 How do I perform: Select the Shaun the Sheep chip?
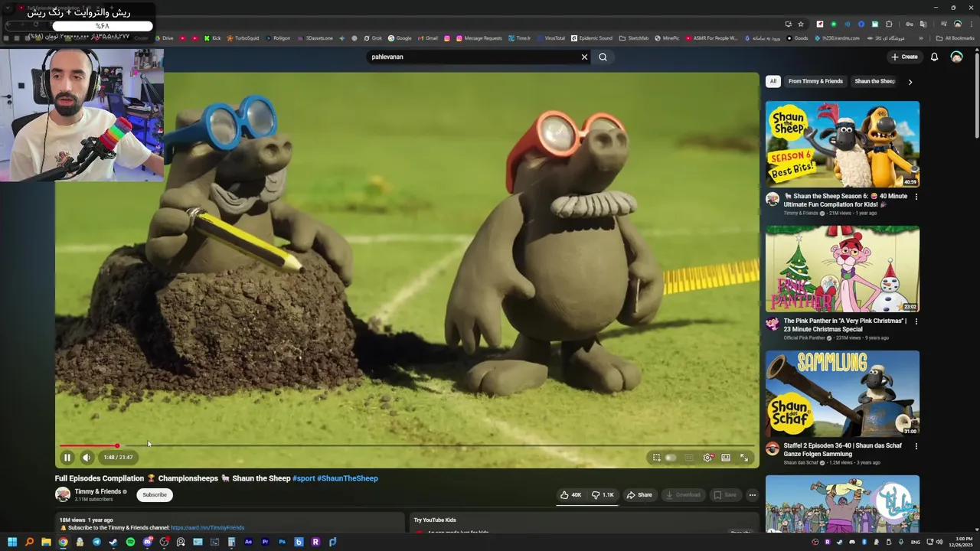[874, 81]
